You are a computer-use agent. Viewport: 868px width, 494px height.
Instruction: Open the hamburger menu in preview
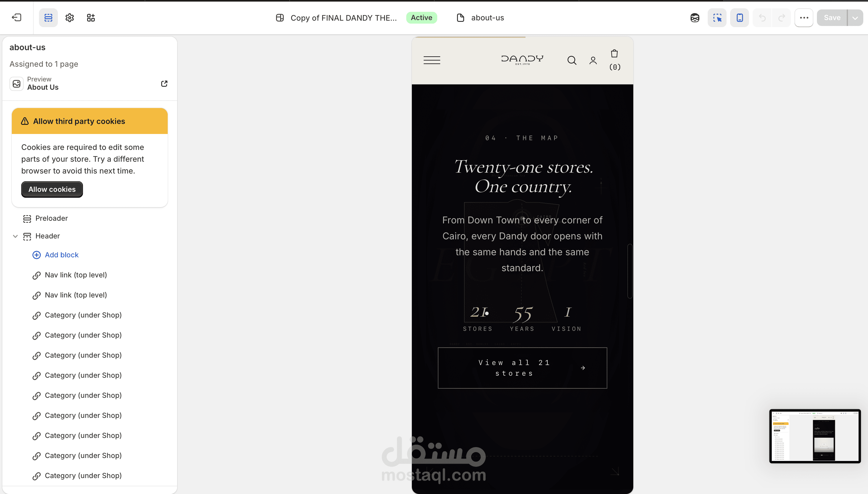[432, 60]
